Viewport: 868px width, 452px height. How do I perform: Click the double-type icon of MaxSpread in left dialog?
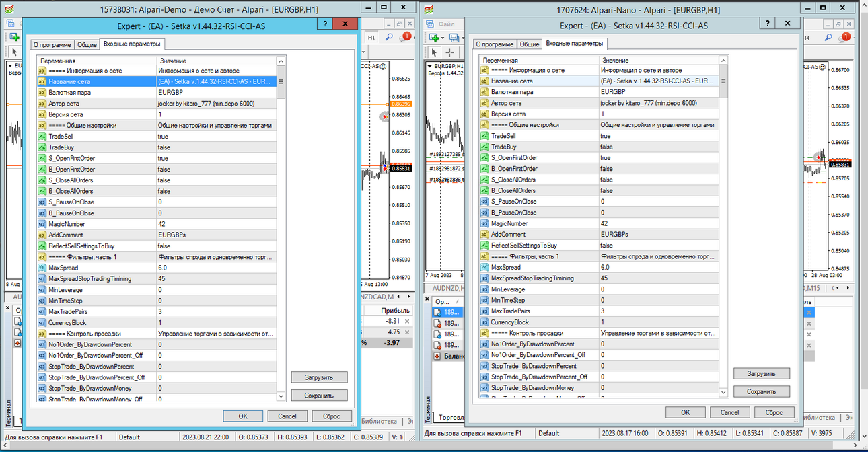pos(42,268)
